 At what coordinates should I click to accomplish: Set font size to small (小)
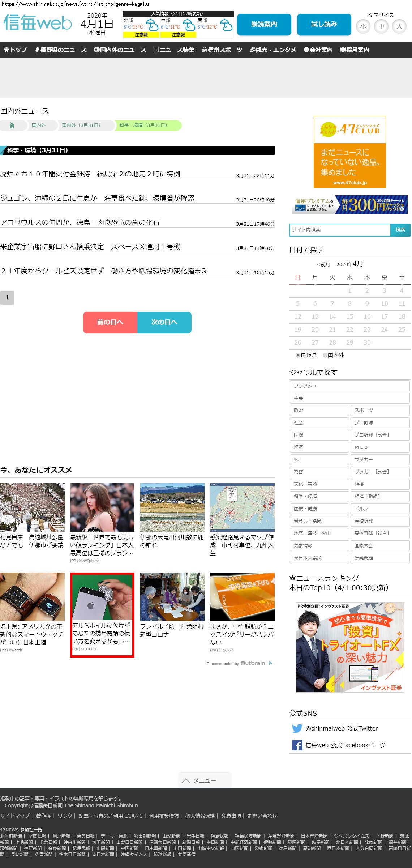(363, 26)
